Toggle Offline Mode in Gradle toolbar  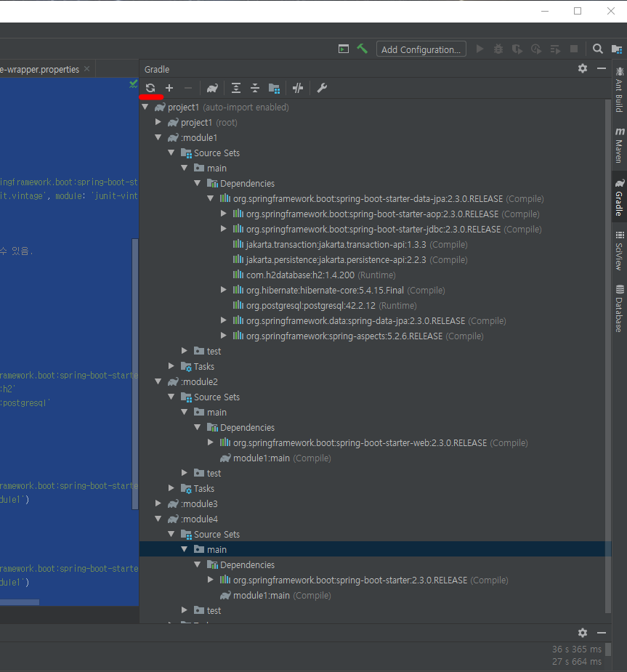pyautogui.click(x=298, y=89)
